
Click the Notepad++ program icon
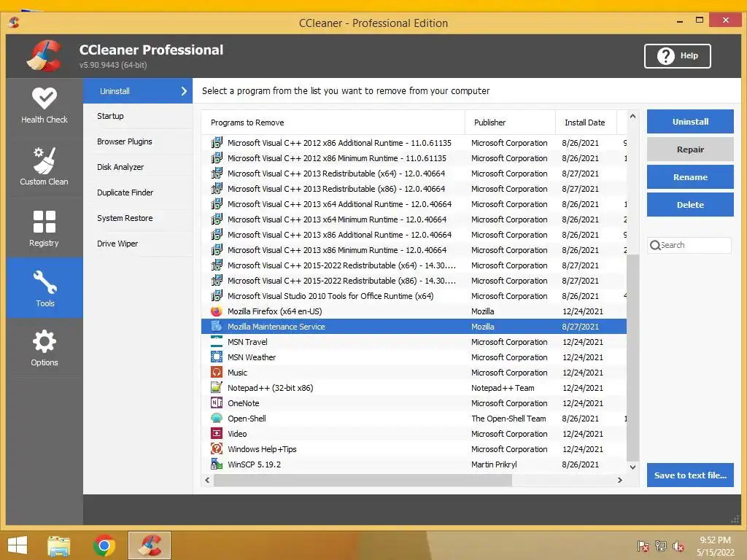(216, 388)
